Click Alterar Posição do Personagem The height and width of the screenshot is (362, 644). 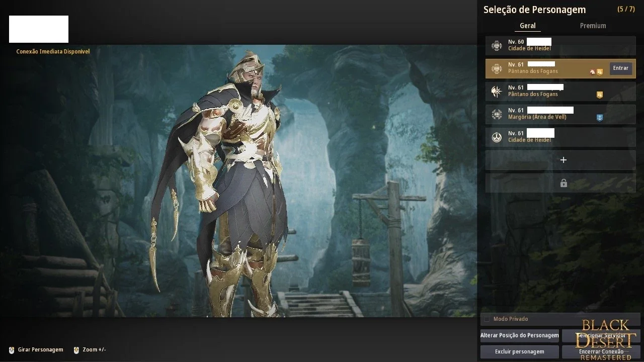[x=520, y=335]
